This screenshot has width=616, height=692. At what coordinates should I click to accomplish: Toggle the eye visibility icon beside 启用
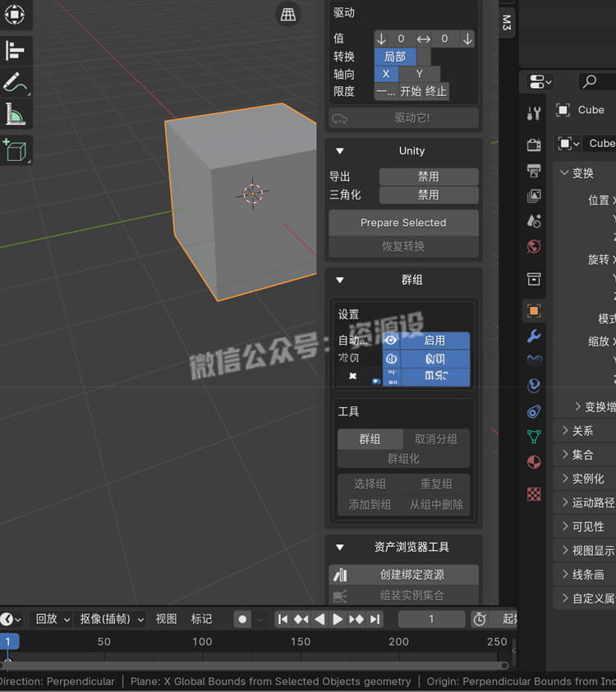pos(391,341)
